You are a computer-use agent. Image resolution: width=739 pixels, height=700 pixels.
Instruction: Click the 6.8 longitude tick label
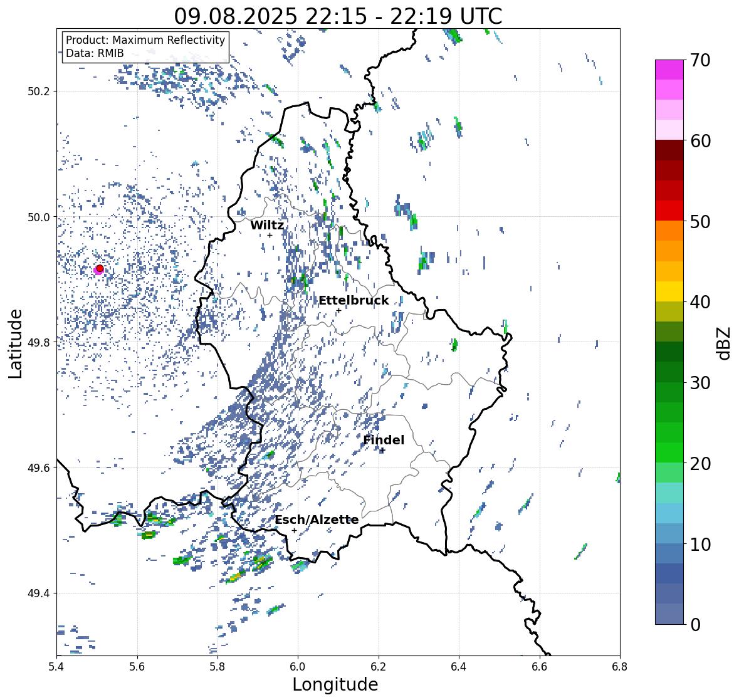coord(619,667)
